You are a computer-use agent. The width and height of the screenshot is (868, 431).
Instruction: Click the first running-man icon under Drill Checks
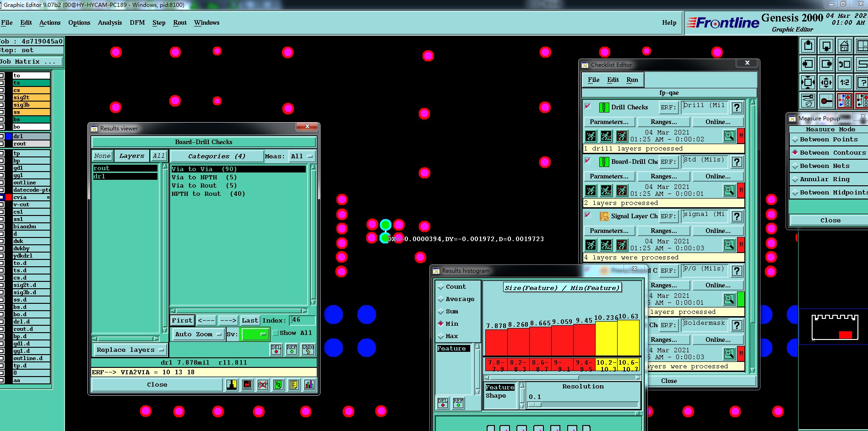point(591,136)
